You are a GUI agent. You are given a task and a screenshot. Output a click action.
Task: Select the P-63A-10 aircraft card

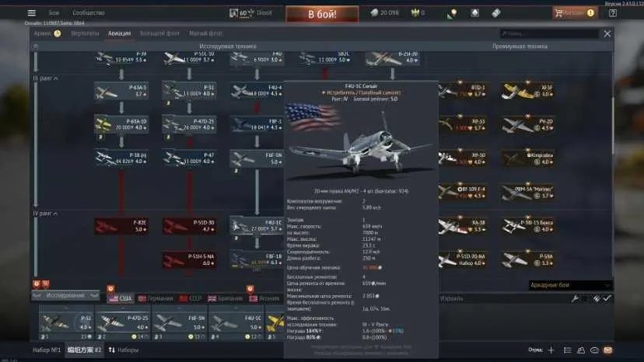pyautogui.click(x=121, y=125)
